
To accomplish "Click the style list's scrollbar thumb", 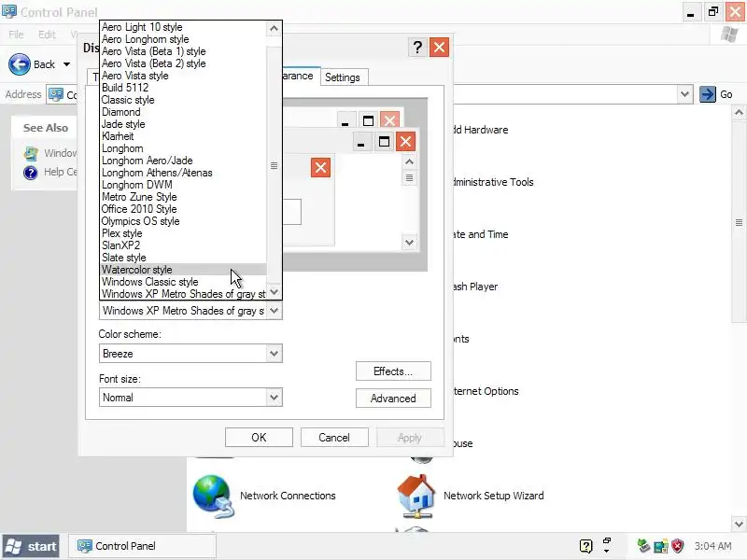I will coord(274,166).
